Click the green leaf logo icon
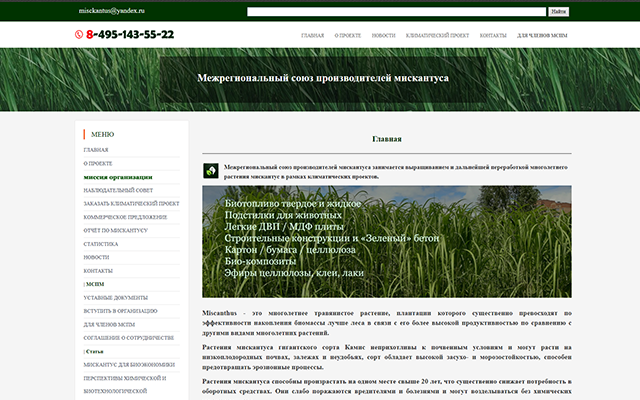The height and width of the screenshot is (400, 640). (211, 170)
